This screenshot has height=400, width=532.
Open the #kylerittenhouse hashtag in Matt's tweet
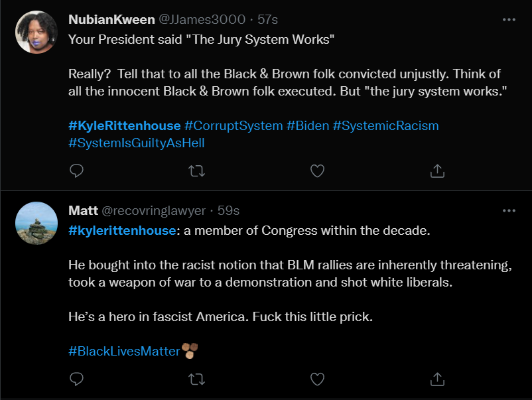122,230
